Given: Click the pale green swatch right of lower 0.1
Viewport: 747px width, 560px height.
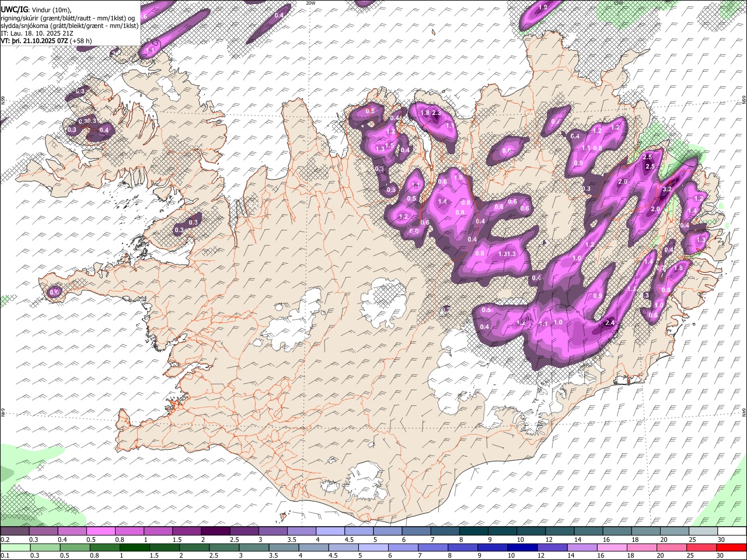Looking at the screenshot, I should tap(15, 547).
